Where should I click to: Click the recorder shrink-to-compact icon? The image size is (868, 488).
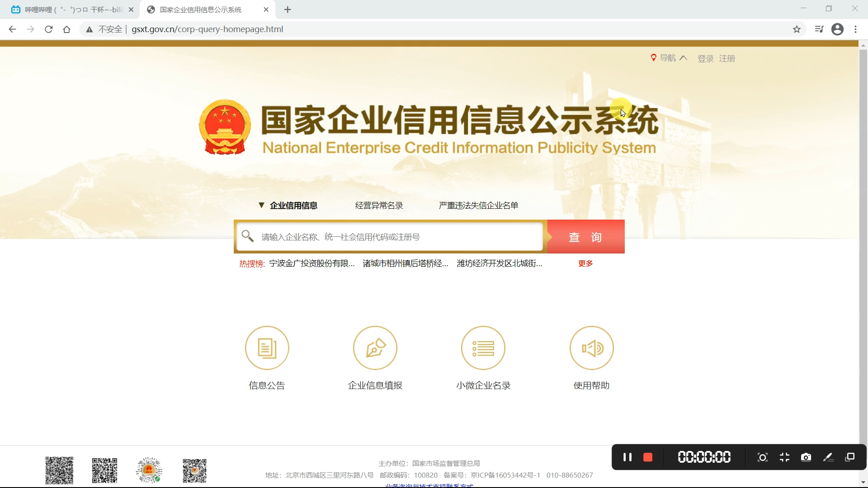tap(784, 457)
